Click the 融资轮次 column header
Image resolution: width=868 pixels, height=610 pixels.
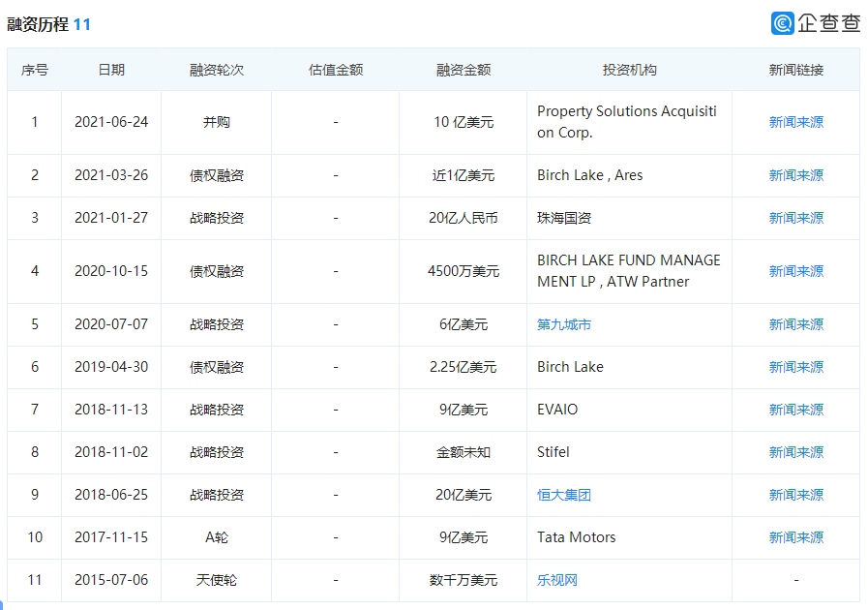(217, 70)
